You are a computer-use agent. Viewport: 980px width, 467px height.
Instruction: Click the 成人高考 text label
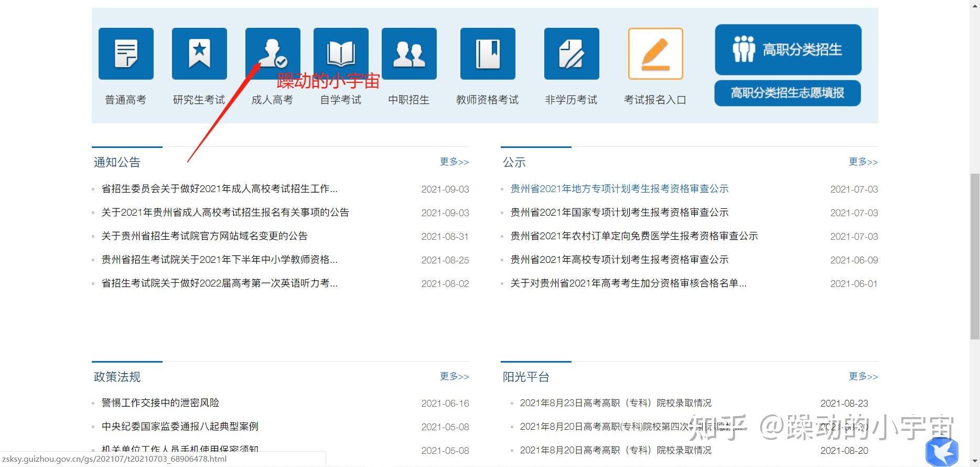coord(273,100)
